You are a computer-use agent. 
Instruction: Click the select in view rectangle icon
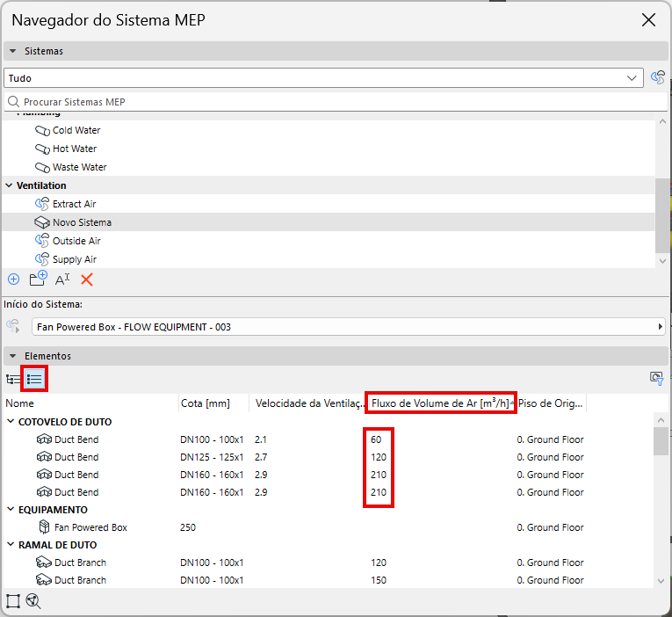[x=13, y=601]
